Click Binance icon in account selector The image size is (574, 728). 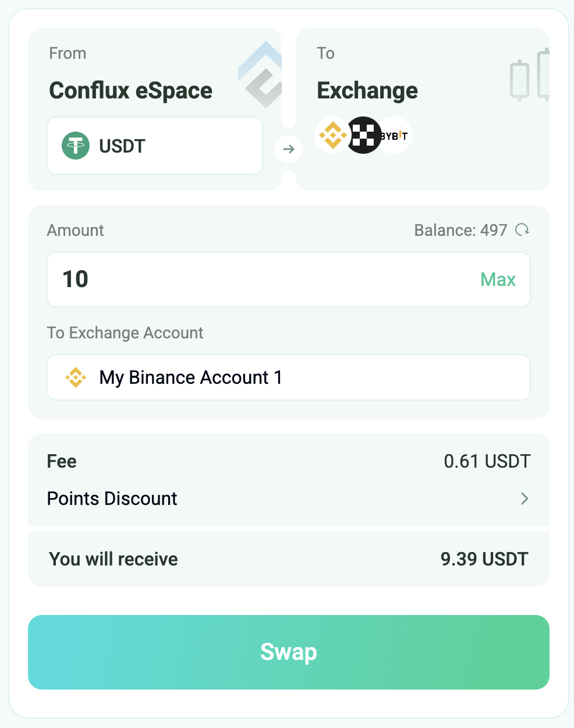76,377
